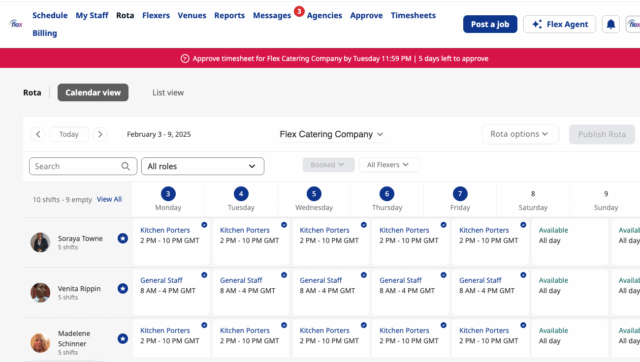640x362 pixels.
Task: Click the search magnifier icon
Action: (126, 166)
